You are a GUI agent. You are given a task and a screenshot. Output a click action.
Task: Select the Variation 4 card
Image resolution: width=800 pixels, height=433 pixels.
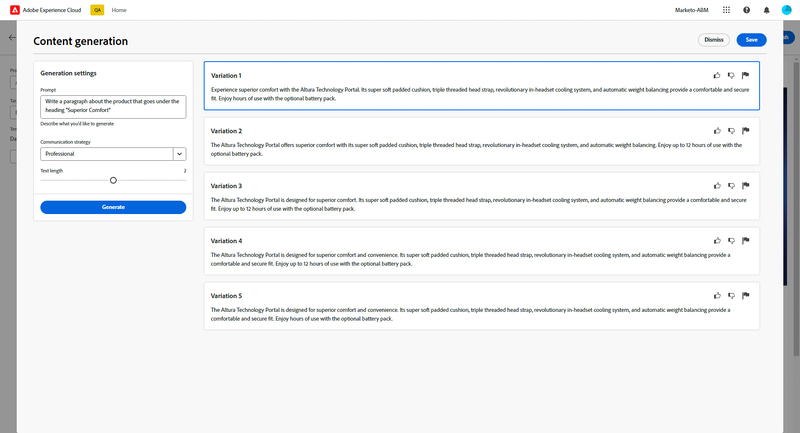coord(482,251)
